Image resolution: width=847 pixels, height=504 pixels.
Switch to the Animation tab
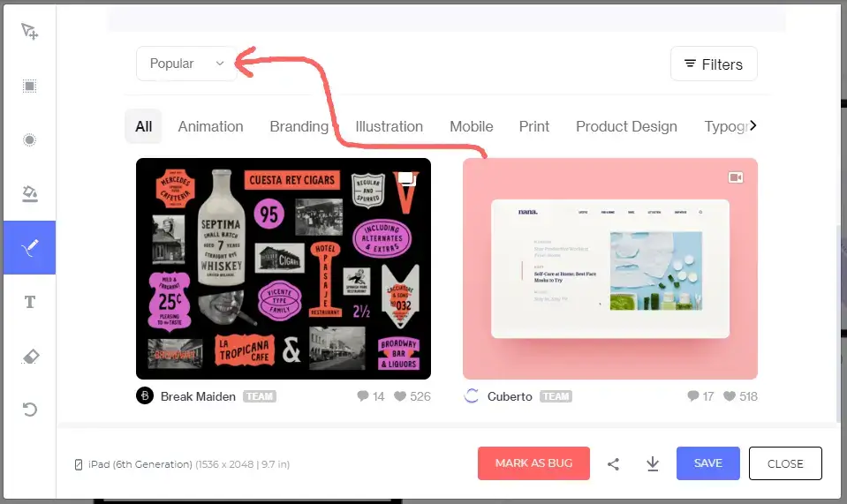click(x=210, y=126)
